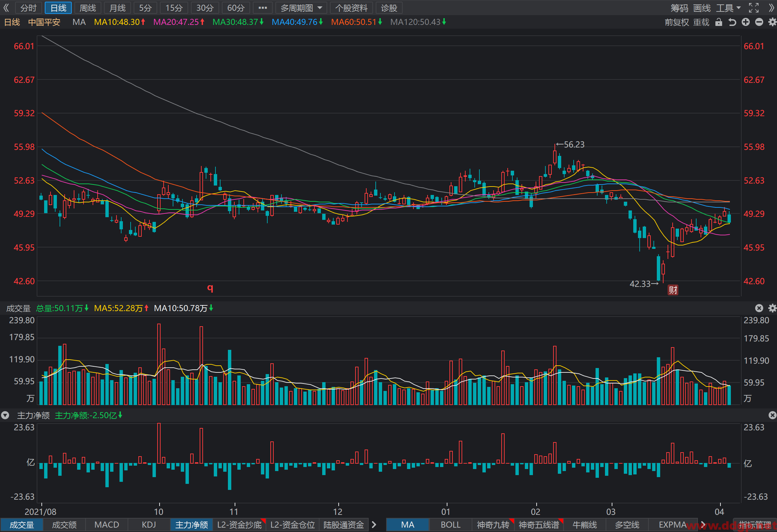
Task: Click the undo arrow icon
Action: click(x=732, y=22)
